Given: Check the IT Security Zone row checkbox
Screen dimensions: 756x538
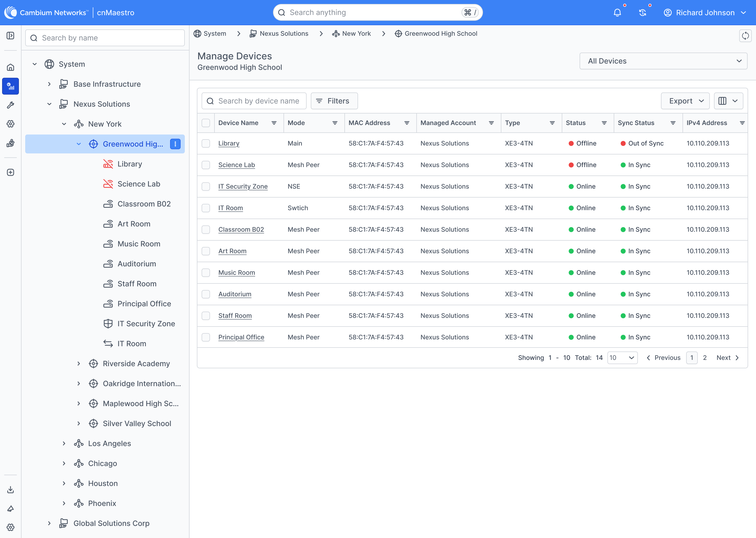Looking at the screenshot, I should tap(206, 187).
